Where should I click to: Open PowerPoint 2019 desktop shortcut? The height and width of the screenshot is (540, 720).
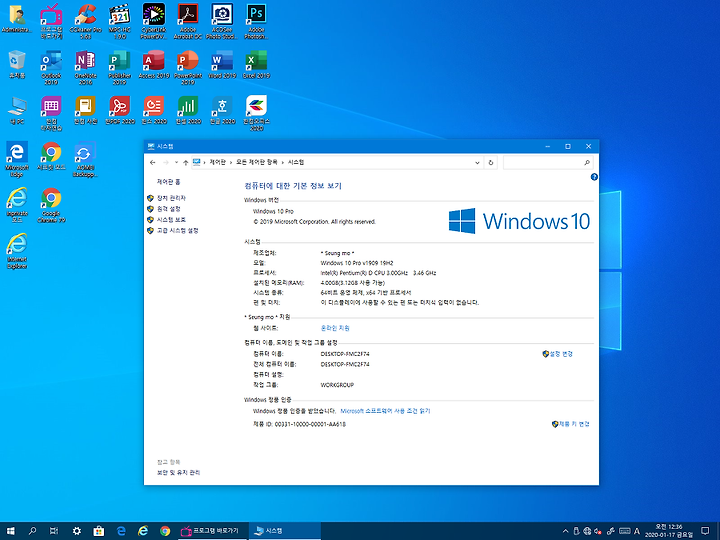pos(188,68)
